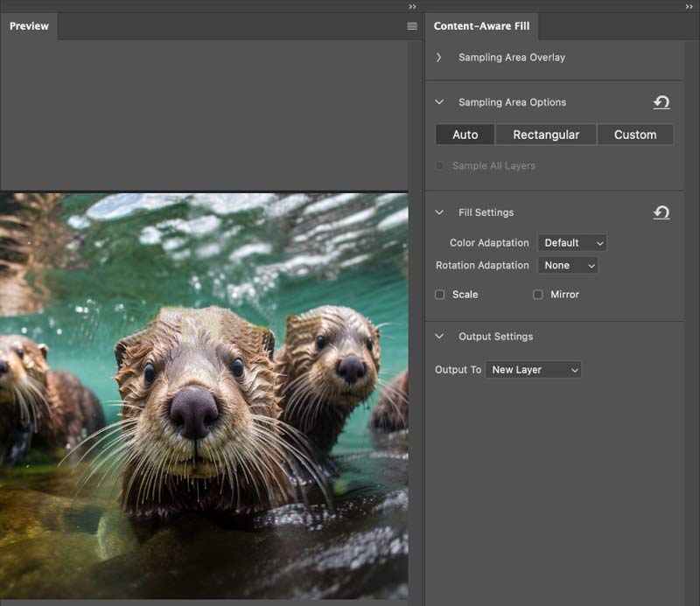
Task: Click the Output Settings heading text
Action: 495,337
